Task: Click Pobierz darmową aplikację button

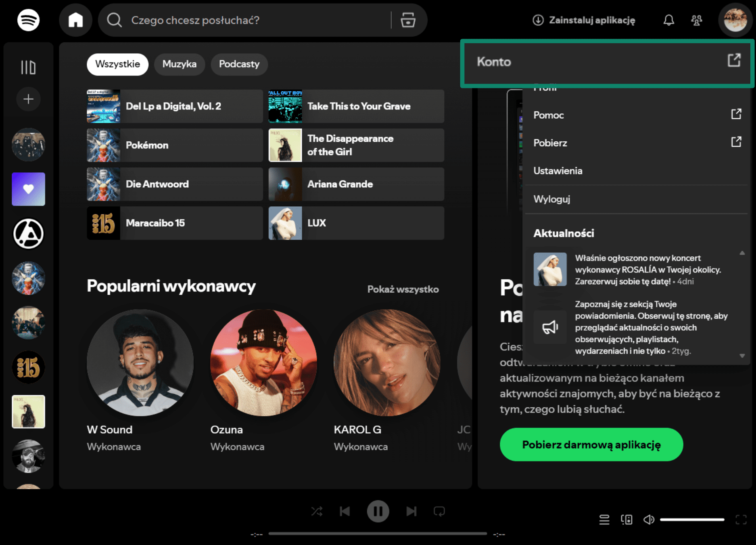Action: pyautogui.click(x=591, y=444)
